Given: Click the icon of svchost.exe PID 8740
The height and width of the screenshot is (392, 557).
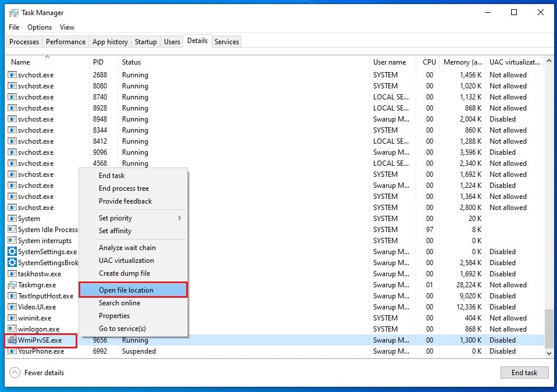Looking at the screenshot, I should click(x=12, y=97).
